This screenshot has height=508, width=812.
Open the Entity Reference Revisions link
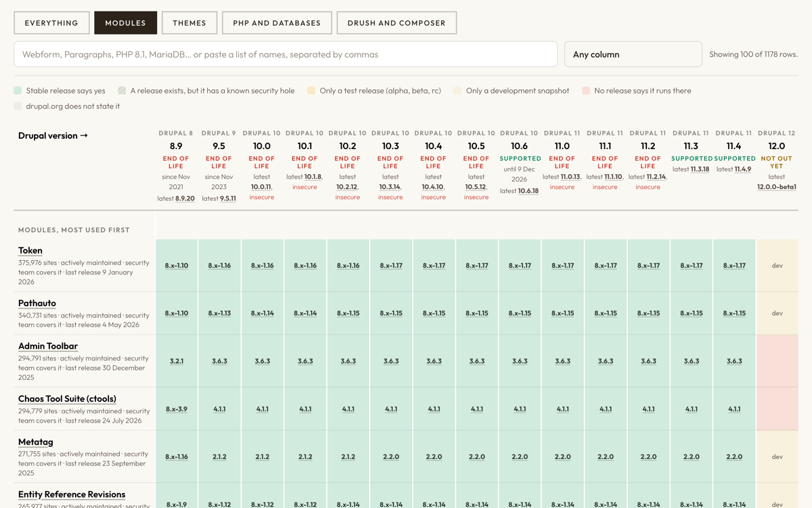pos(72,494)
